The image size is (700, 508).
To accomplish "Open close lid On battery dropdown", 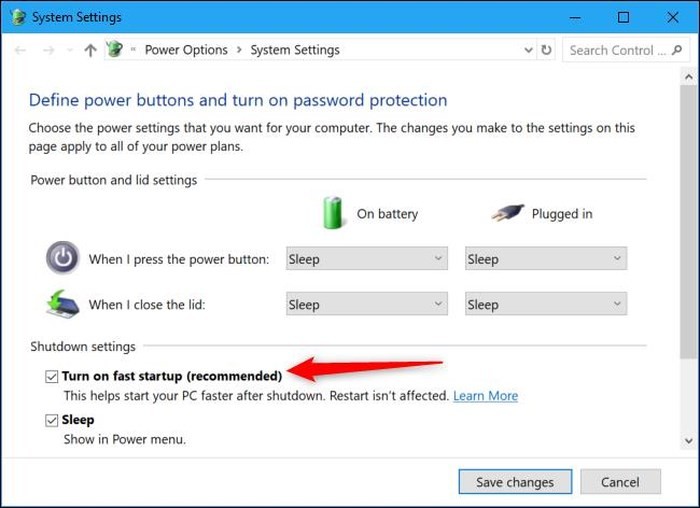I will click(x=366, y=304).
